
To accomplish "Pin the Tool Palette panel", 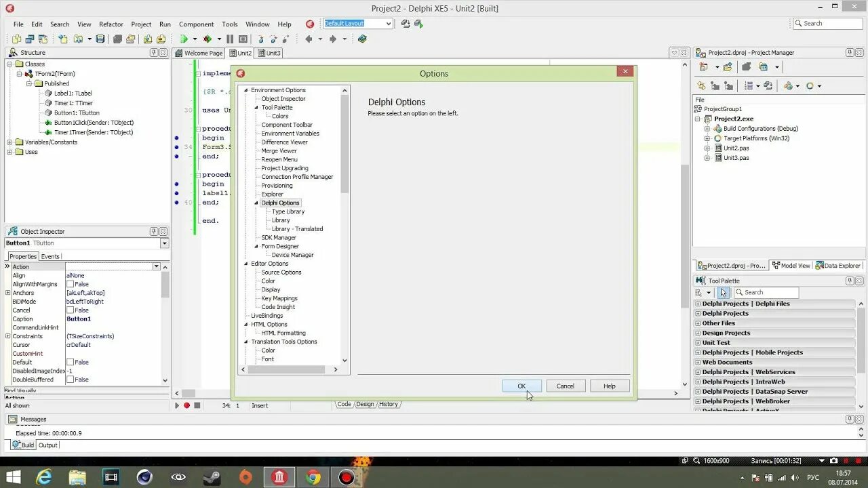I will pos(850,281).
